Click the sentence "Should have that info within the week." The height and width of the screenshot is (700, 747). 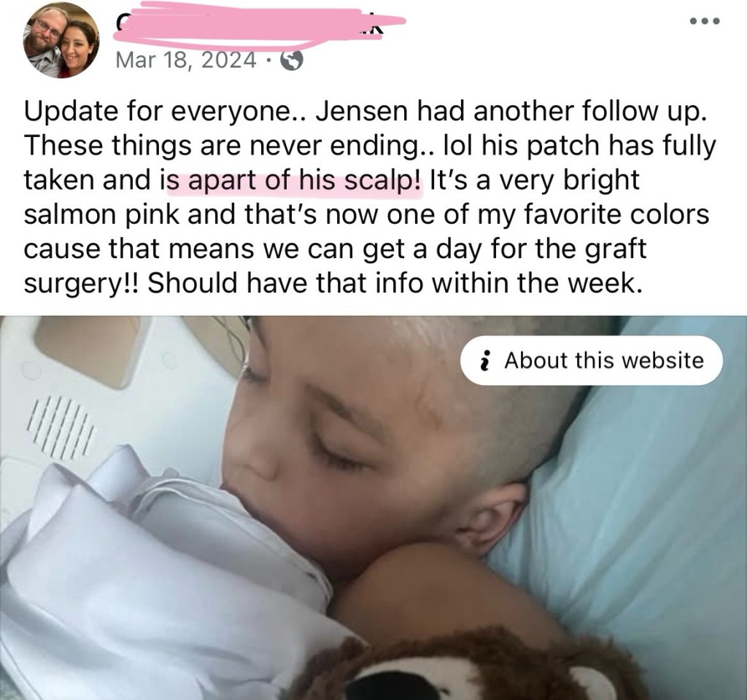pyautogui.click(x=393, y=284)
